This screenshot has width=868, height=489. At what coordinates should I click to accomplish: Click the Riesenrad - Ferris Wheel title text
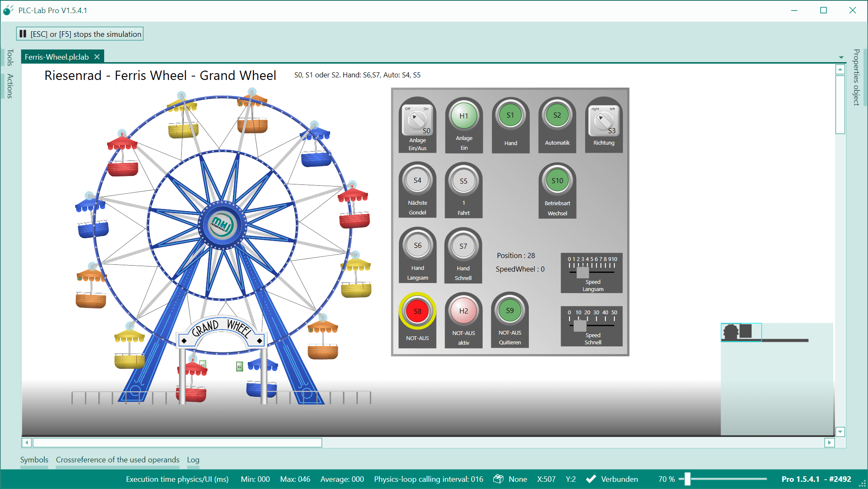160,75
